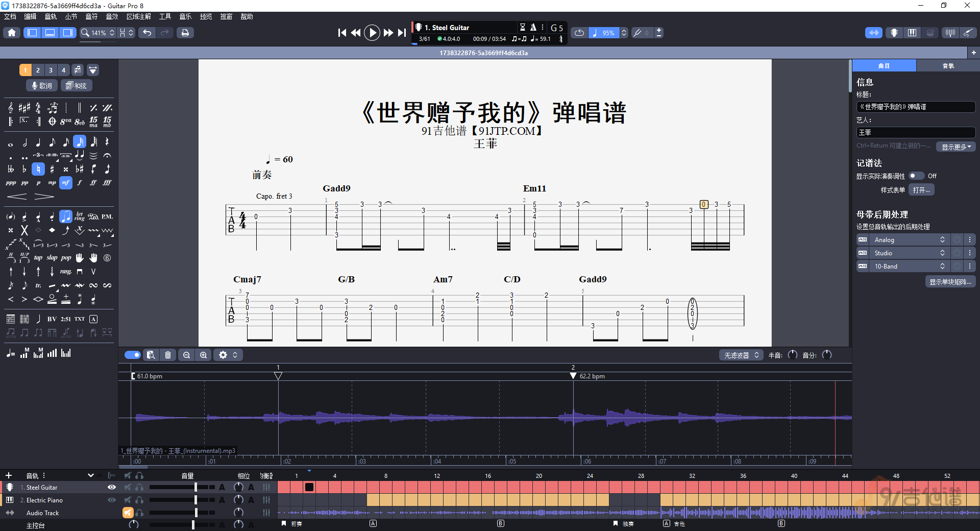The image size is (980, 531).
Task: Click the 歌词 lyrics button
Action: pyautogui.click(x=42, y=85)
